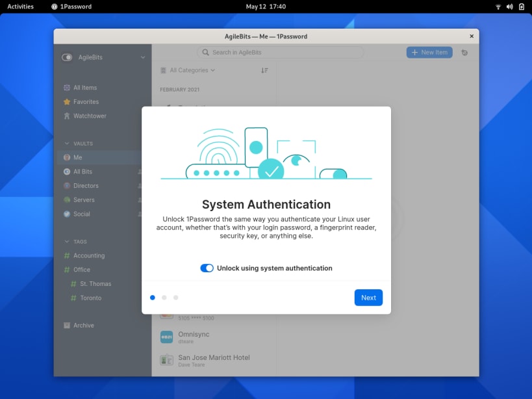Click the New Item button
This screenshot has height=399, width=532.
point(429,52)
